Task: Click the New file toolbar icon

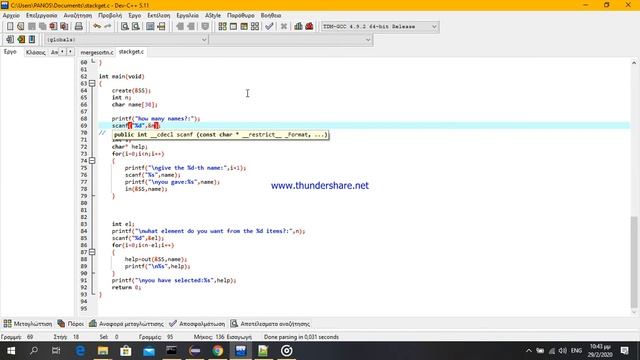Action: 10,27
